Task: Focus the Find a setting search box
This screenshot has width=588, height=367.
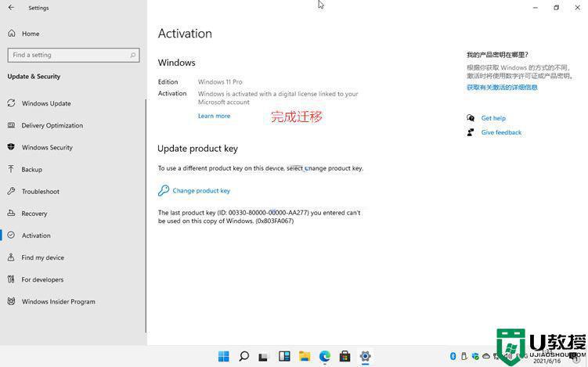Action: 74,55
